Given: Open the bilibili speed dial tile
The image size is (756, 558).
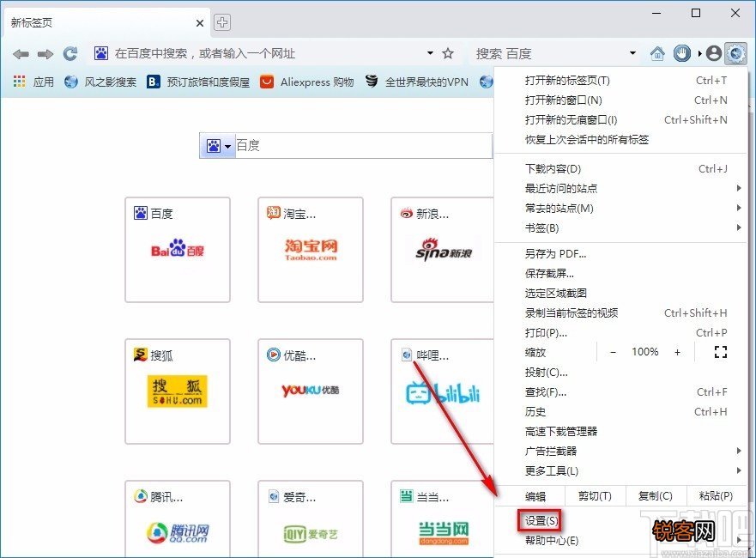Looking at the screenshot, I should (x=443, y=391).
